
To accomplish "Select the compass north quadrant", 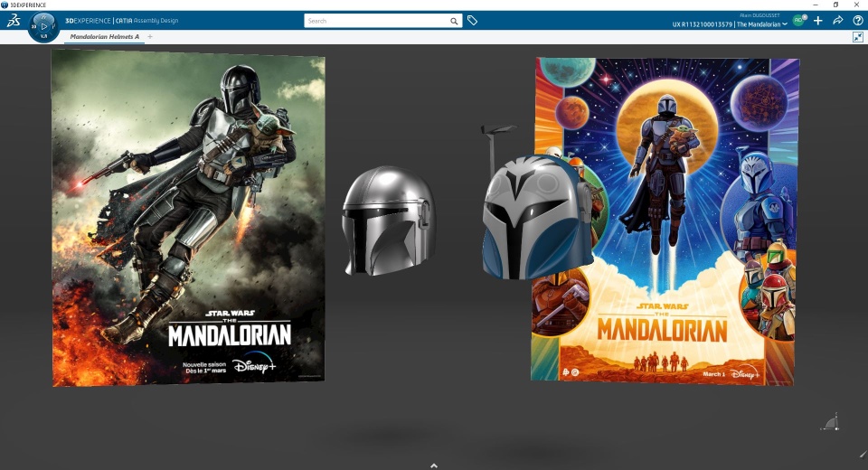I will (x=44, y=16).
